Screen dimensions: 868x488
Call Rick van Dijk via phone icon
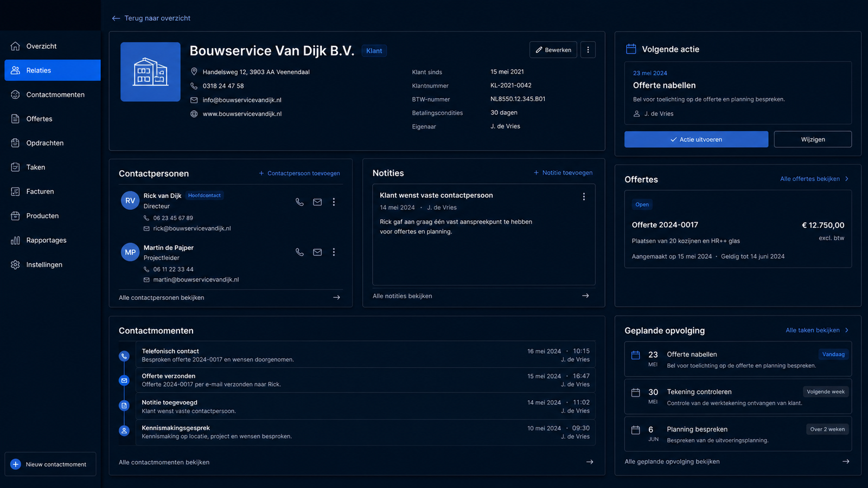point(299,202)
